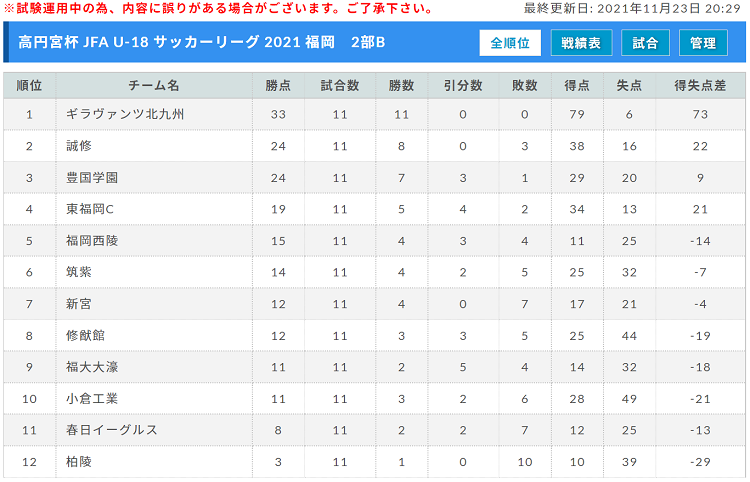This screenshot has height=482, width=750.
Task: Select team 春日イーグルス
Action: point(112,430)
